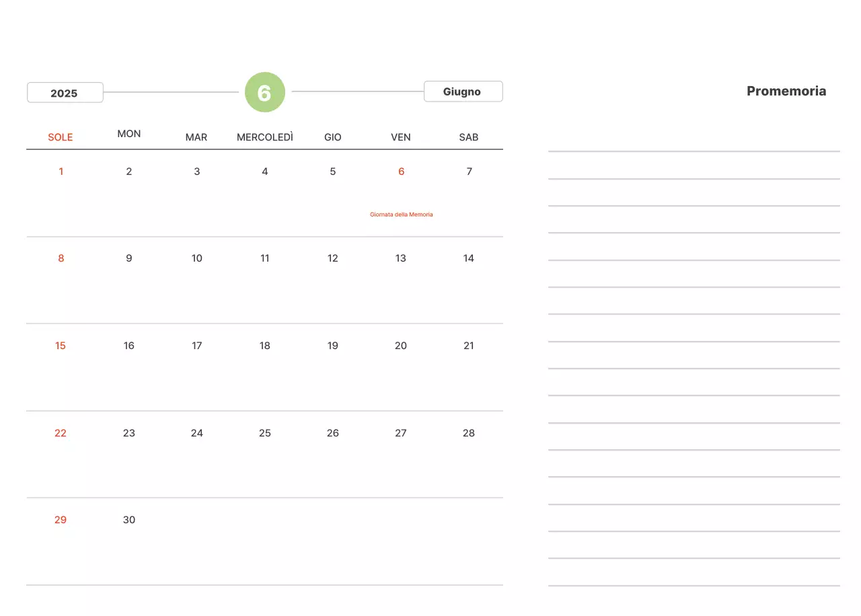This screenshot has width=861, height=616.
Task: Select the MERCOLEDÌ column header
Action: pyautogui.click(x=265, y=137)
